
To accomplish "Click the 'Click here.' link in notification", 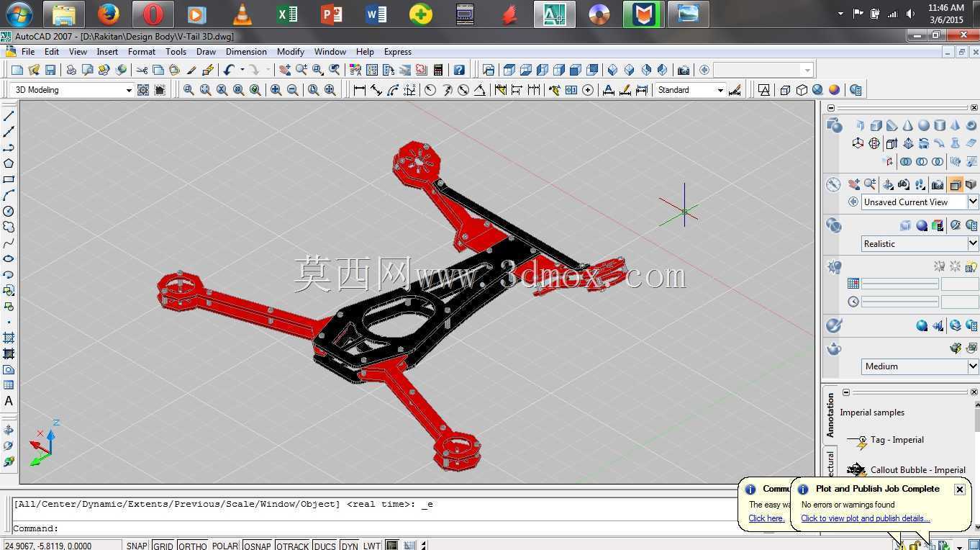I will 766,518.
